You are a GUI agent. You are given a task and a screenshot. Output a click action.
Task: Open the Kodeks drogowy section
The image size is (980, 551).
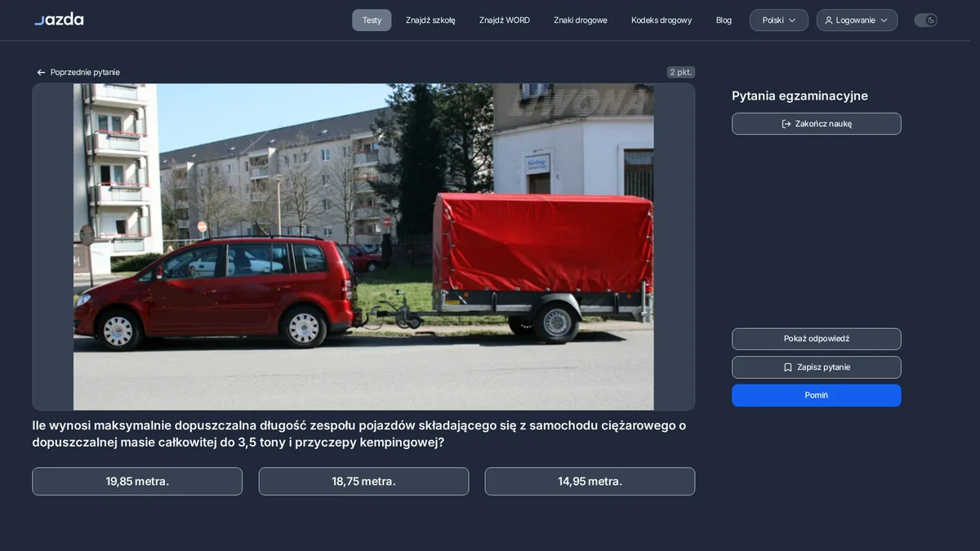[661, 20]
